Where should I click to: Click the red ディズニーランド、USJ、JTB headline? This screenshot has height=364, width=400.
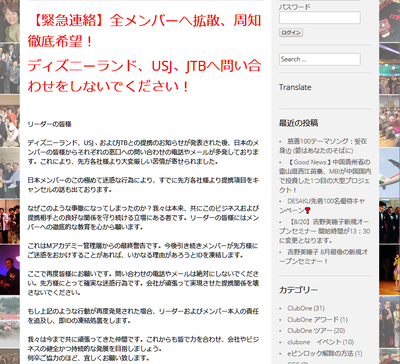point(144,76)
